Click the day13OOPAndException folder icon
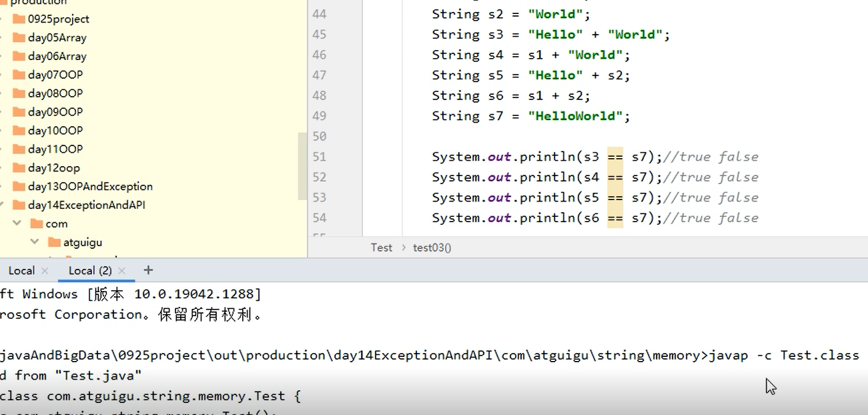Screen dimensions: 868x415 click(x=19, y=186)
